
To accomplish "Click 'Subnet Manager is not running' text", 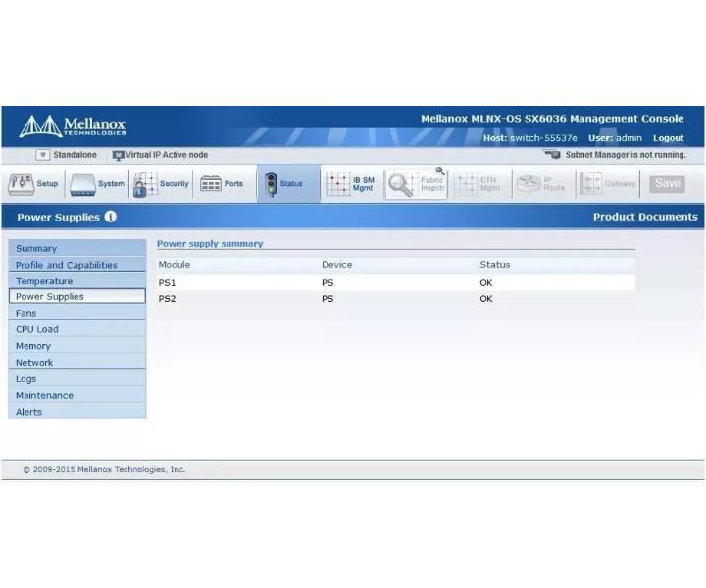I will [x=626, y=154].
